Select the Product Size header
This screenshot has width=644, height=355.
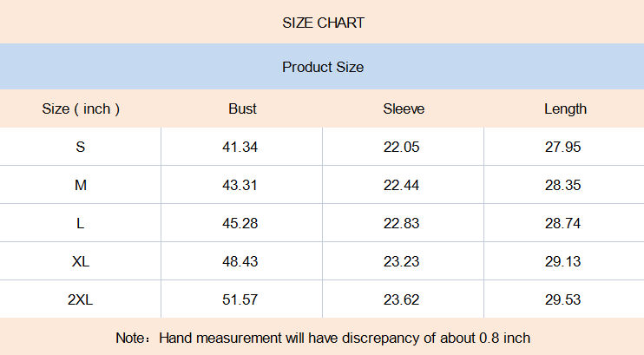click(x=323, y=67)
